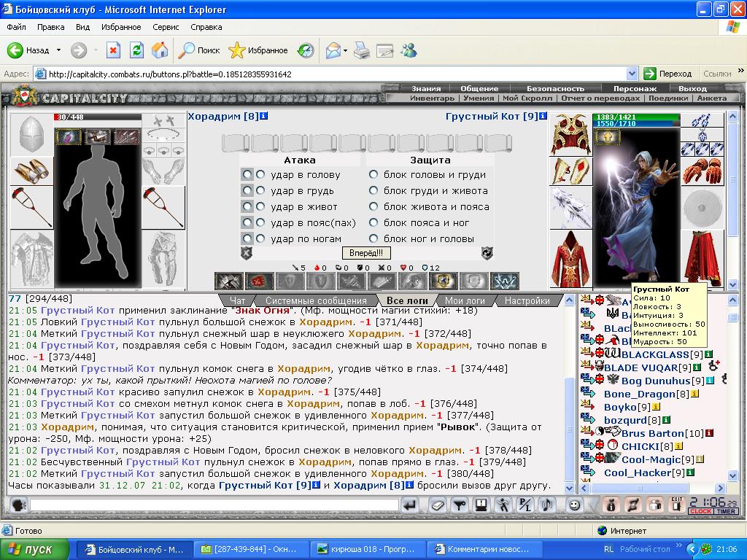Open the browser History icon
The width and height of the screenshot is (747, 560).
[x=306, y=50]
